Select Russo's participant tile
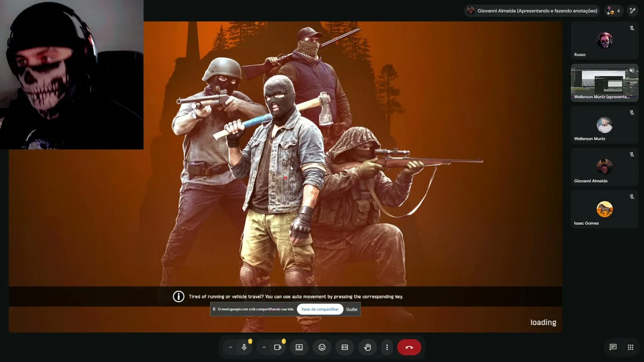Image resolution: width=644 pixels, height=362 pixels. click(x=605, y=41)
